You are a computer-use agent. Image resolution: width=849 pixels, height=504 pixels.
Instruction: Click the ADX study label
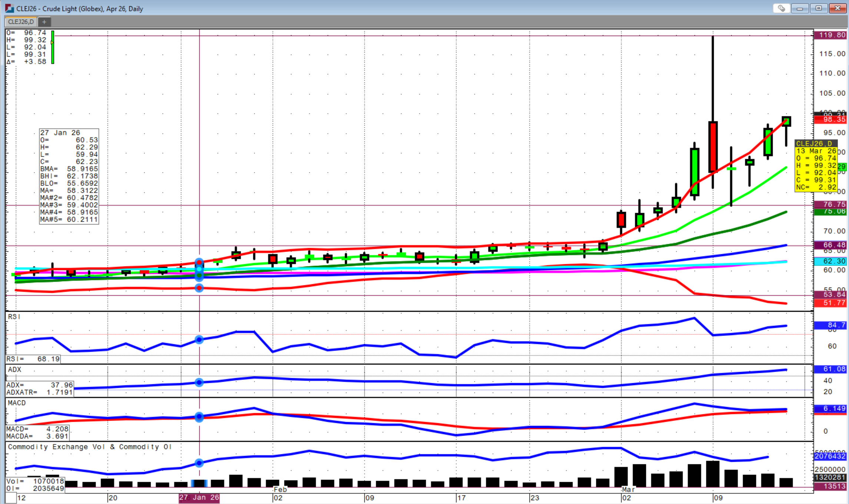[15, 369]
